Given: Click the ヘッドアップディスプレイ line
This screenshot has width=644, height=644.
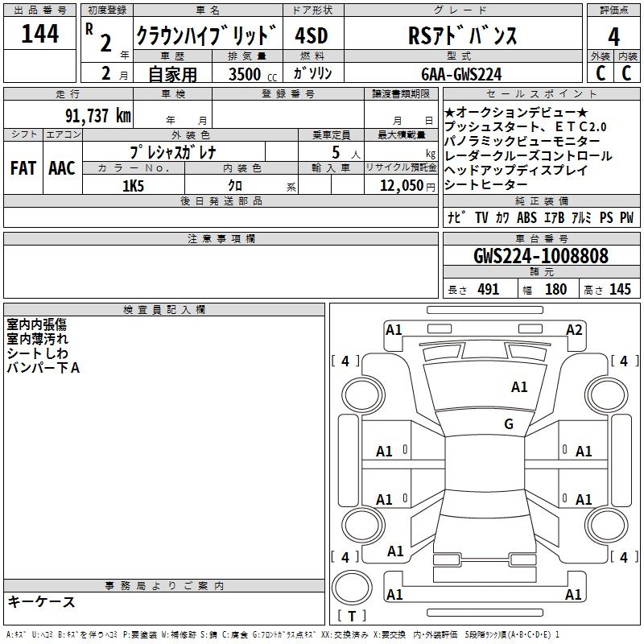Looking at the screenshot, I should [x=516, y=170].
